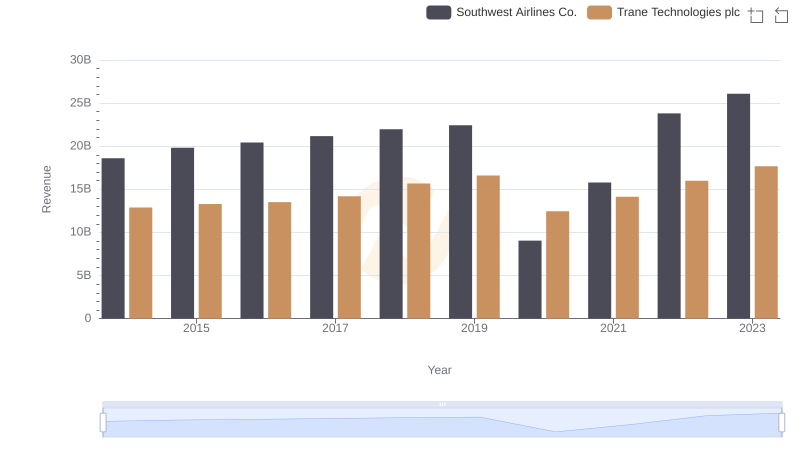Image resolution: width=800 pixels, height=461 pixels.
Task: Click the dark Southwest legend color swatch
Action: [x=439, y=12]
